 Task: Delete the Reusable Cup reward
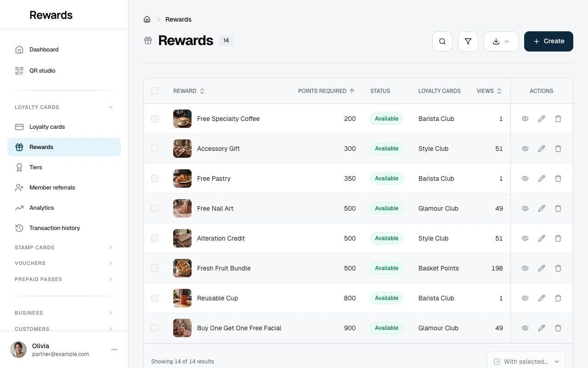pyautogui.click(x=558, y=298)
